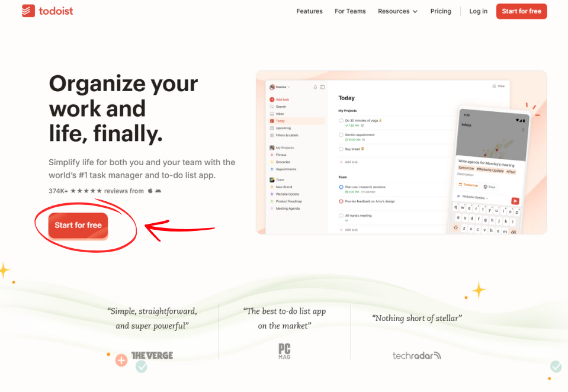This screenshot has width=568, height=392.
Task: Click the app preview hero image
Action: (x=402, y=153)
